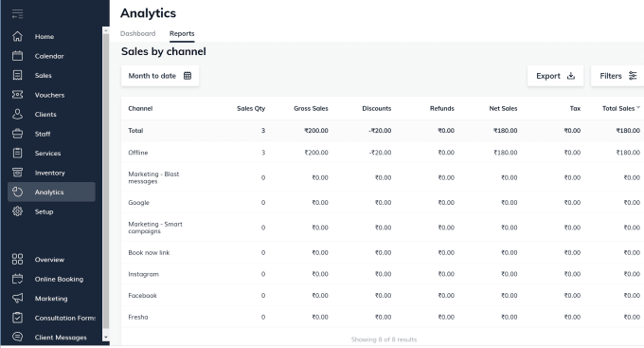Image resolution: width=644 pixels, height=348 pixels.
Task: Open the Home icon in the sidebar
Action: (17, 37)
